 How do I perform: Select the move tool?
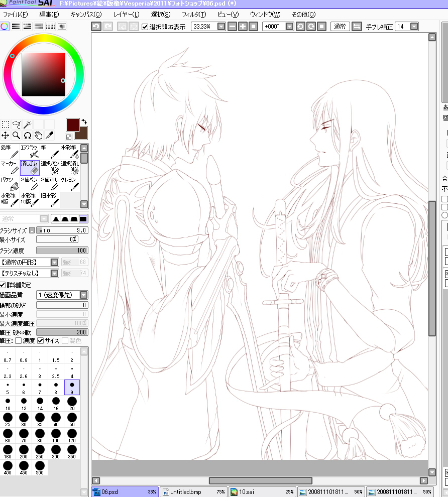point(6,136)
